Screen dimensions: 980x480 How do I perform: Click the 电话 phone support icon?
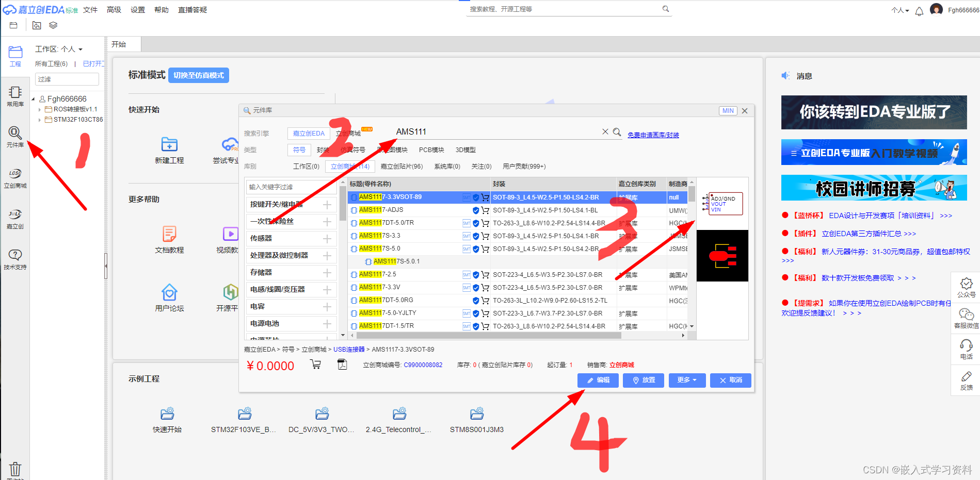(966, 349)
